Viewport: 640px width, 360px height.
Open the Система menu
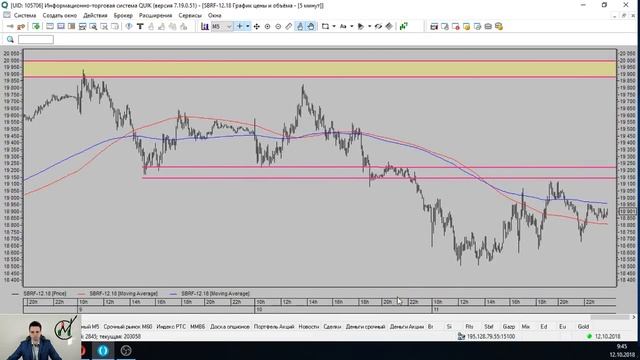(x=25, y=15)
